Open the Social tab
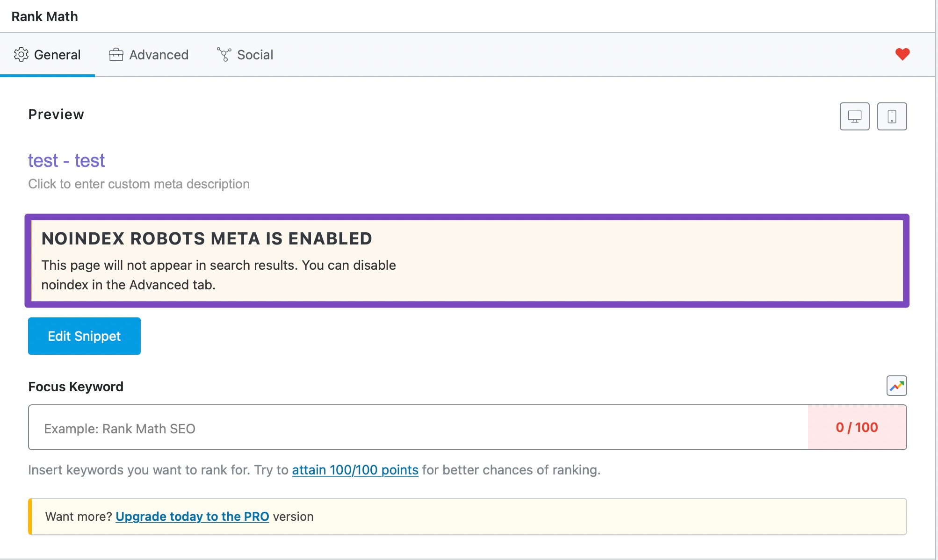938x560 pixels. [x=245, y=55]
